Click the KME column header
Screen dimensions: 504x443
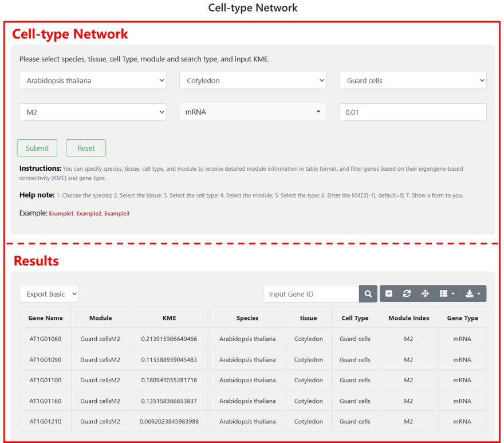coord(169,318)
